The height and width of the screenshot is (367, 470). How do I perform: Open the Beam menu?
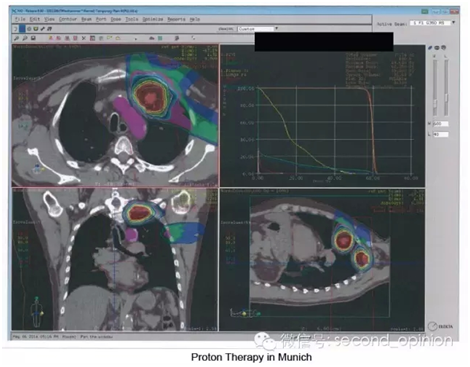click(x=86, y=19)
